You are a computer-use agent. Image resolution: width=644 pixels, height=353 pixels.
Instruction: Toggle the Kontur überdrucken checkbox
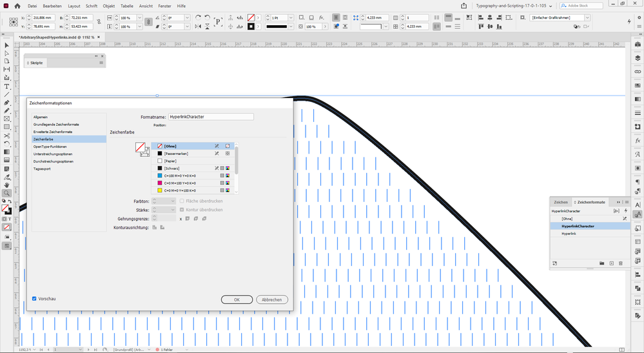(182, 210)
